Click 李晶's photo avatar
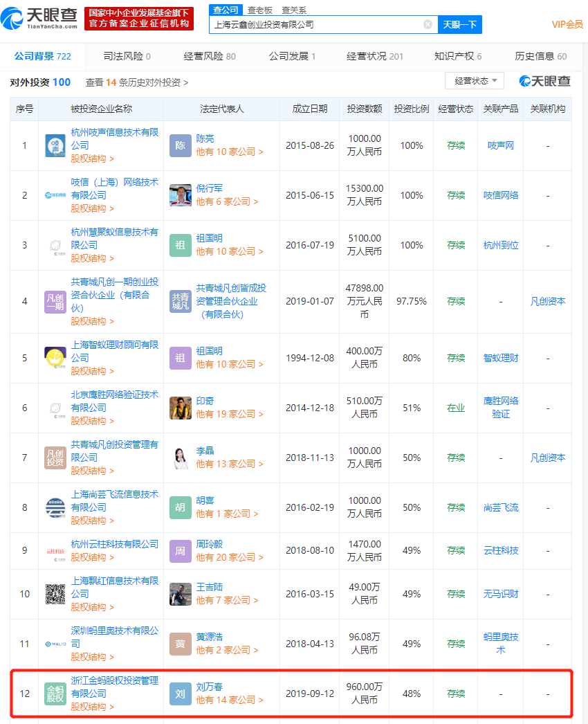 point(181,458)
